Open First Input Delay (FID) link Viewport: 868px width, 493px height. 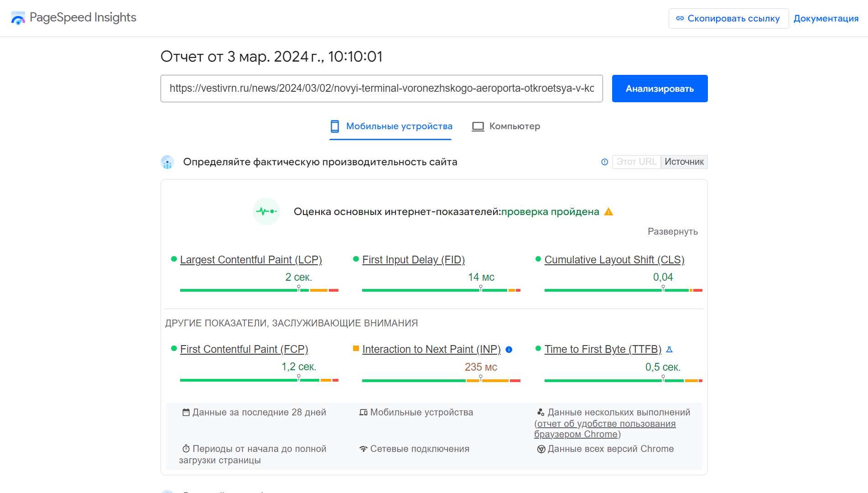click(413, 260)
